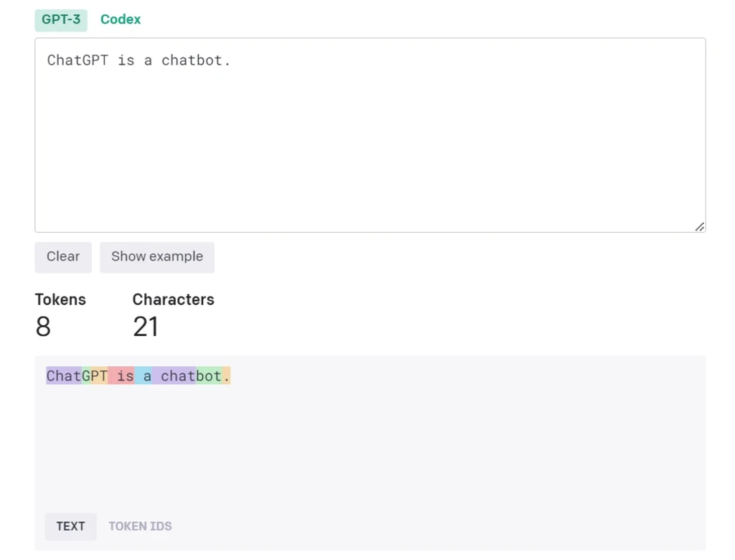Select the GPT-3 tokenizer tab
Screen dimensions: 735x560
[61, 19]
